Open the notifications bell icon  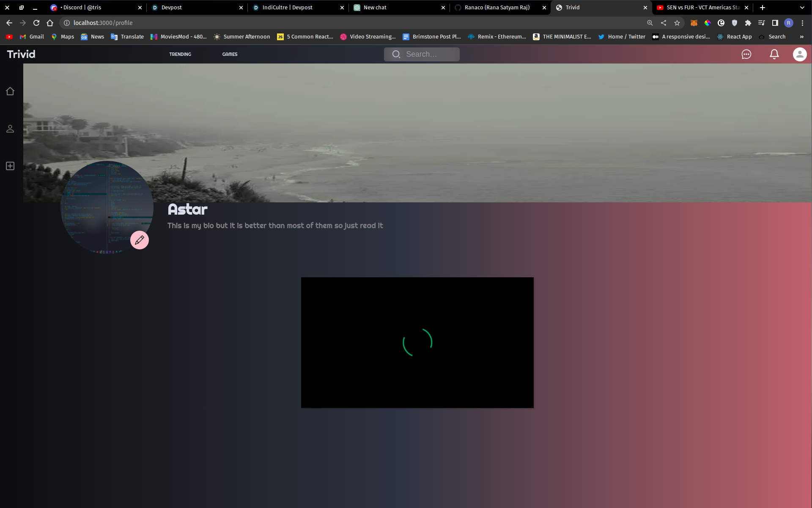click(774, 54)
